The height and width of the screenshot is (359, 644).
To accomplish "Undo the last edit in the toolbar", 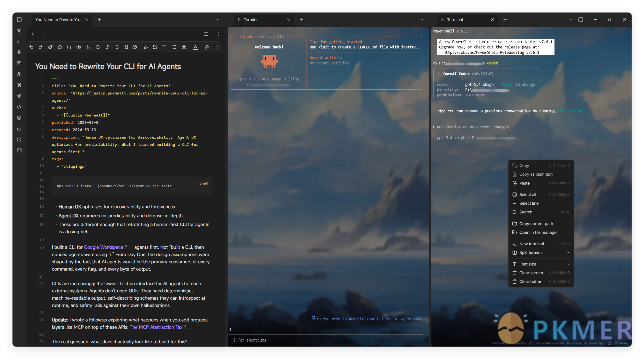I will pyautogui.click(x=31, y=47).
